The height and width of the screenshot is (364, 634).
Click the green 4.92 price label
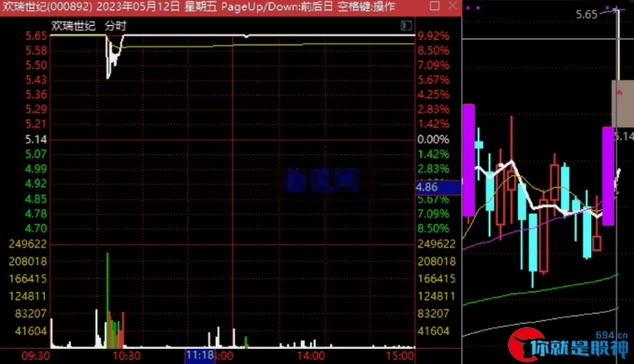point(36,184)
